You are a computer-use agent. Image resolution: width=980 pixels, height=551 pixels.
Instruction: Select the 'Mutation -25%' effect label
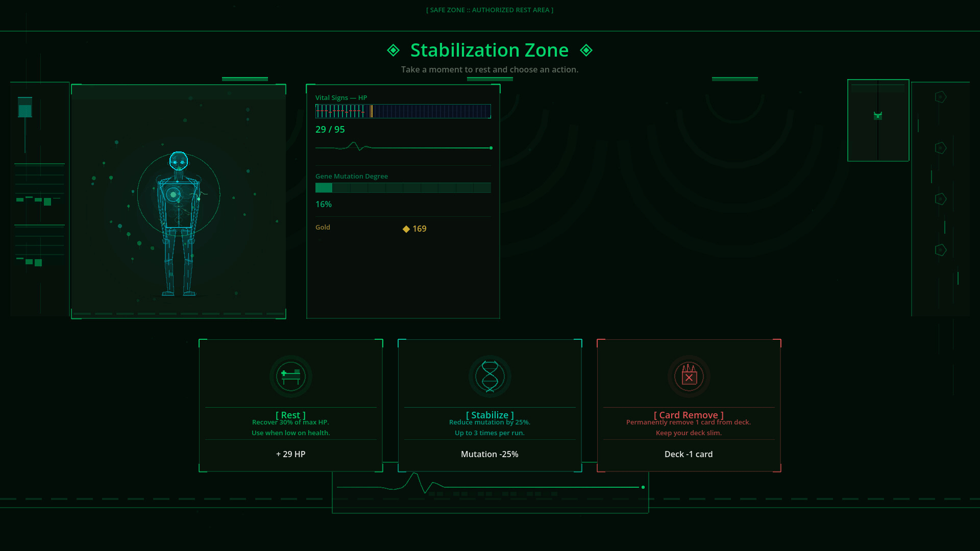pos(490,454)
